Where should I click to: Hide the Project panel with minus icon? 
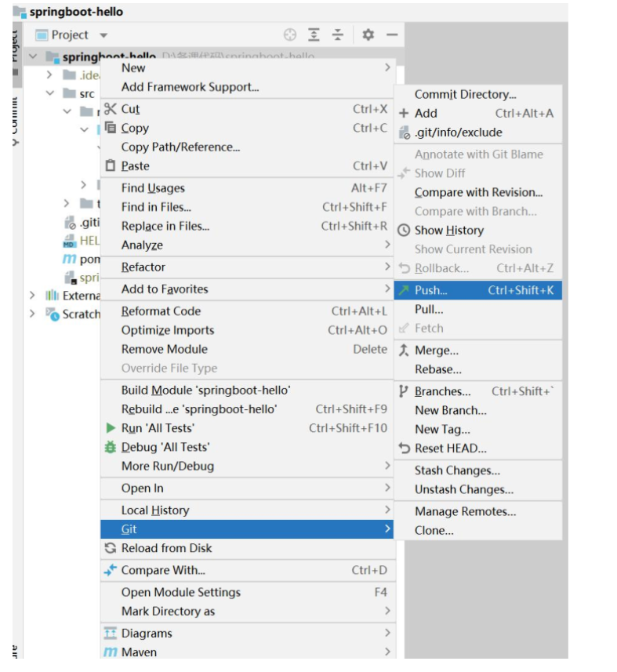(392, 35)
